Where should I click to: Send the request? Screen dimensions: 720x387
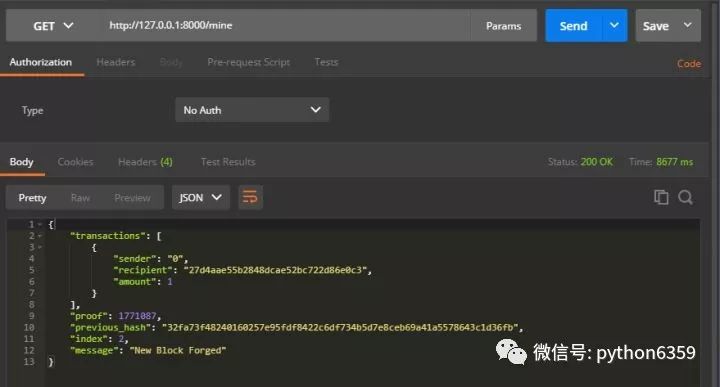(574, 26)
